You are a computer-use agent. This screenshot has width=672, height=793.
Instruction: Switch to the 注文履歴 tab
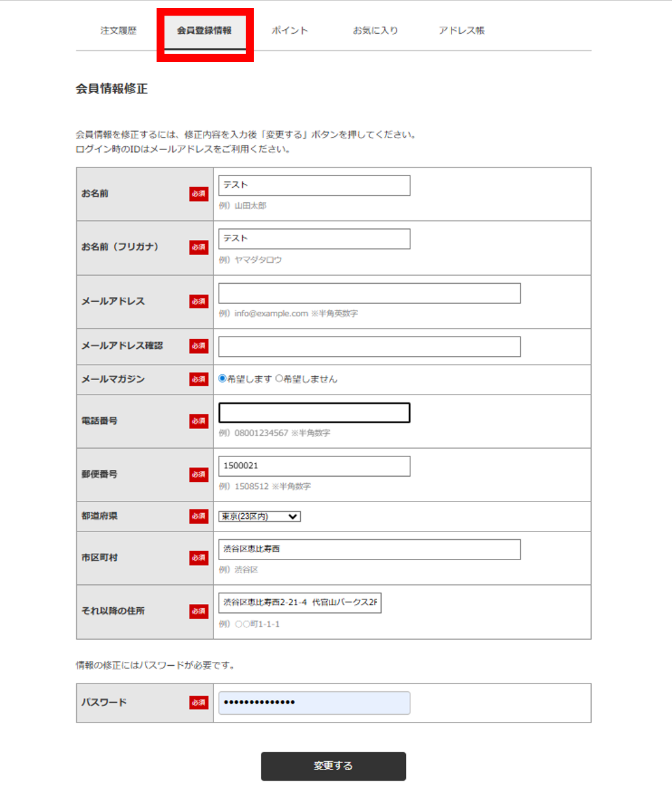point(117,30)
